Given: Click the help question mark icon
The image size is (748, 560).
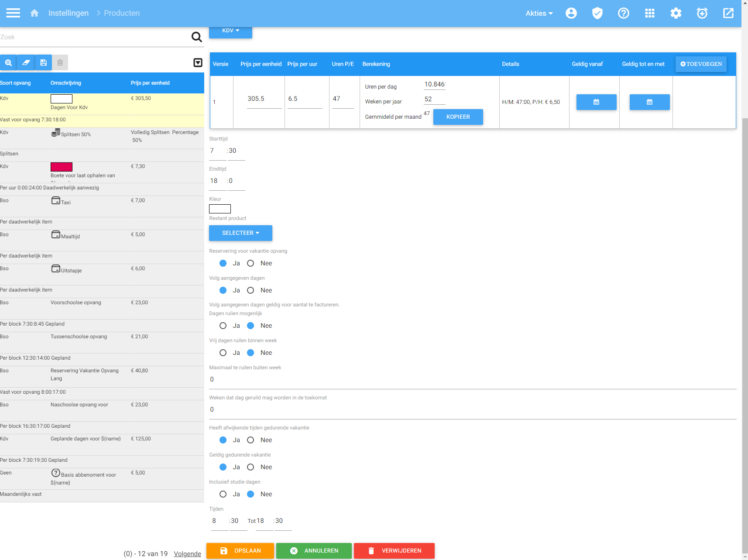Looking at the screenshot, I should point(623,13).
